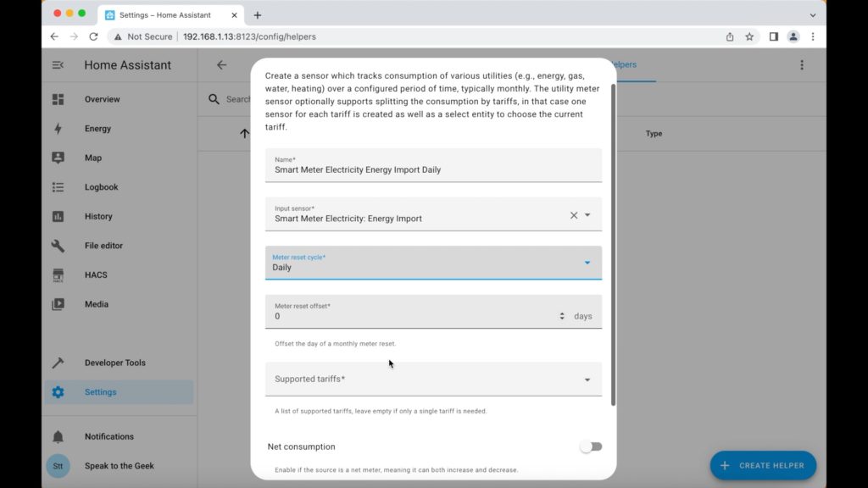Bookmark this page with the star icon
The image size is (868, 488).
(x=749, y=36)
